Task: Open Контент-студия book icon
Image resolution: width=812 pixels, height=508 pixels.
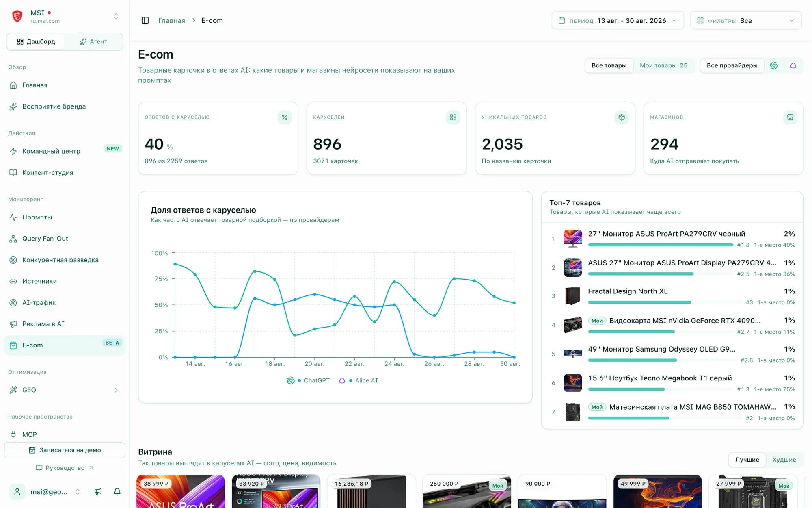Action: (x=13, y=173)
